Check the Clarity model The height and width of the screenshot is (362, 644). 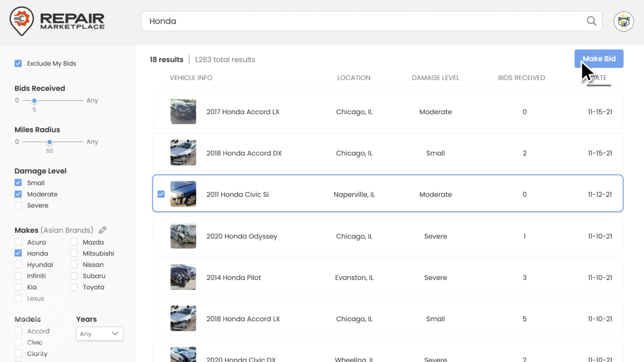tap(18, 353)
